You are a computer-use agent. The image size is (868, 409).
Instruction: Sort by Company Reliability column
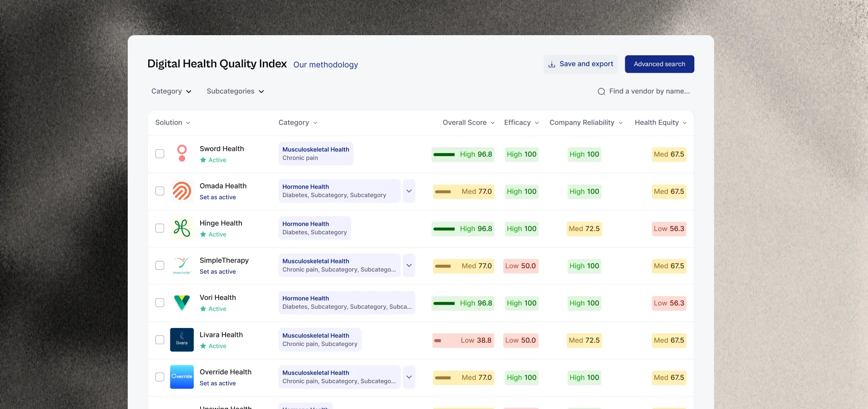586,123
